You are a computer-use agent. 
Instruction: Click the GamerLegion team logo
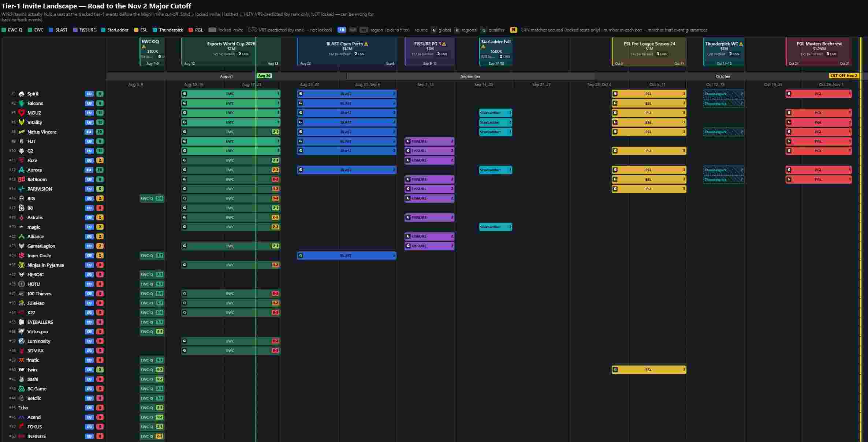pos(22,246)
